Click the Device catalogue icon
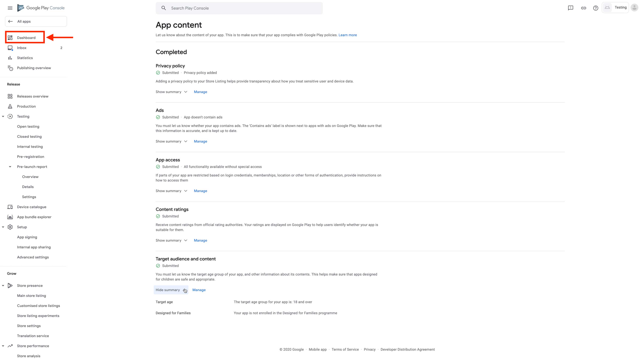The image size is (644, 362). tap(10, 207)
